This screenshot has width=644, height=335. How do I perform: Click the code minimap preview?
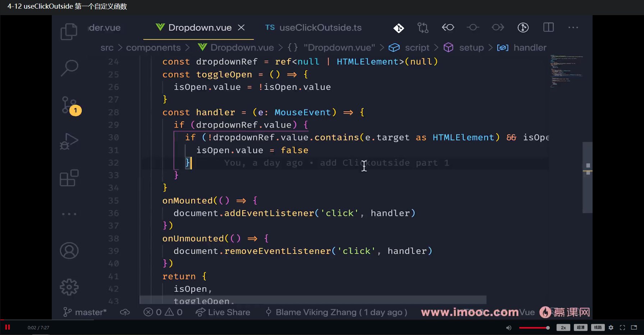pos(566,71)
